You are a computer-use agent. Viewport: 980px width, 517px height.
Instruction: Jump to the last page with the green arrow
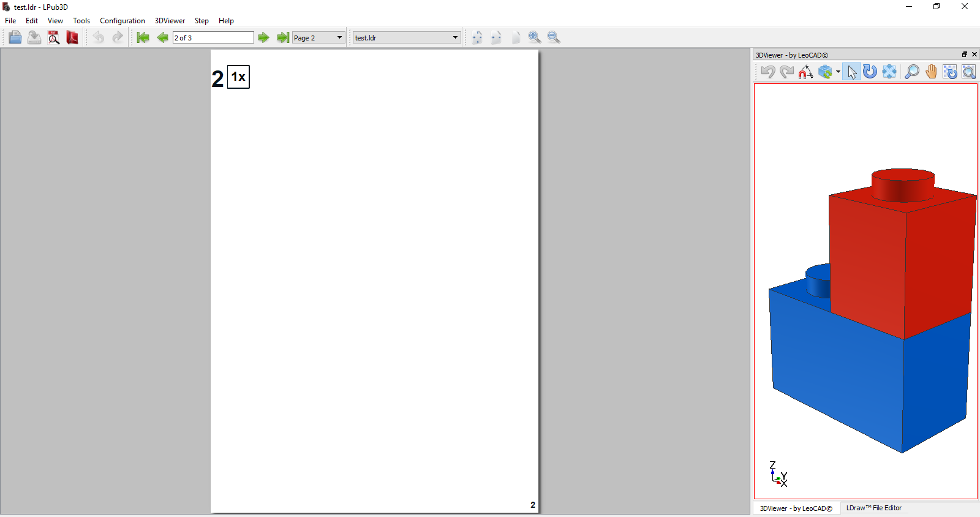coord(282,37)
